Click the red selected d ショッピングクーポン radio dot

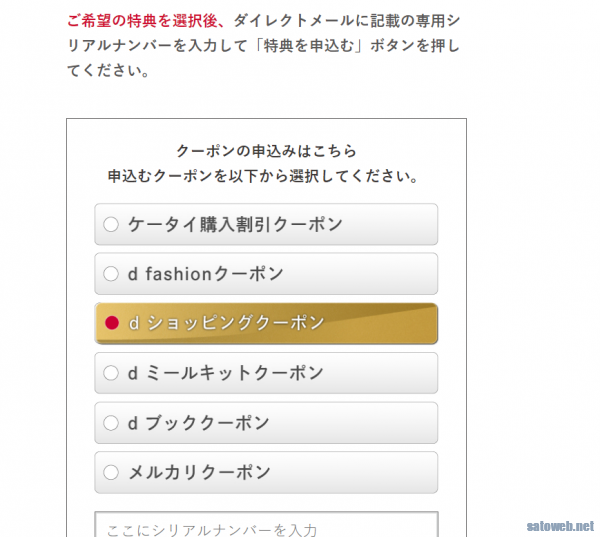click(x=111, y=323)
